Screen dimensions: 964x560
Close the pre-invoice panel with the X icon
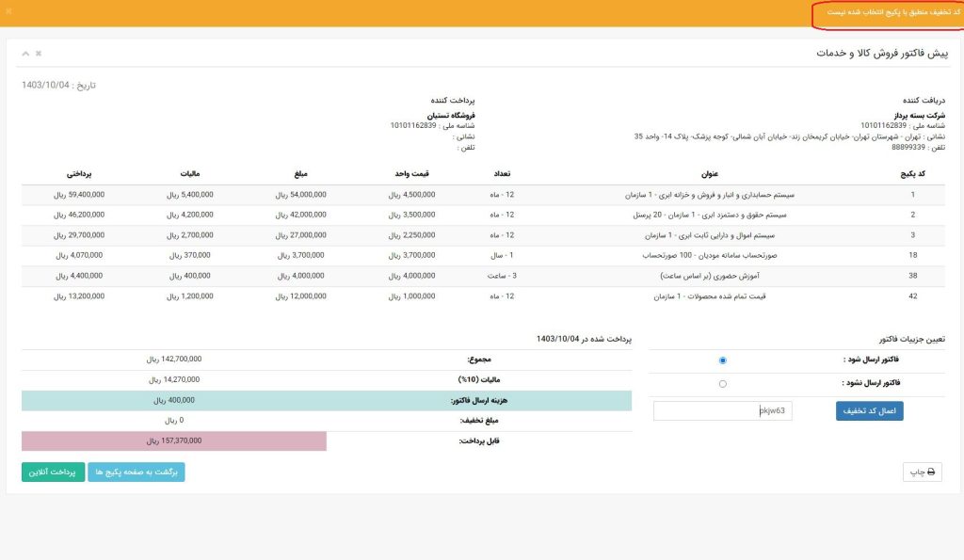click(x=39, y=54)
